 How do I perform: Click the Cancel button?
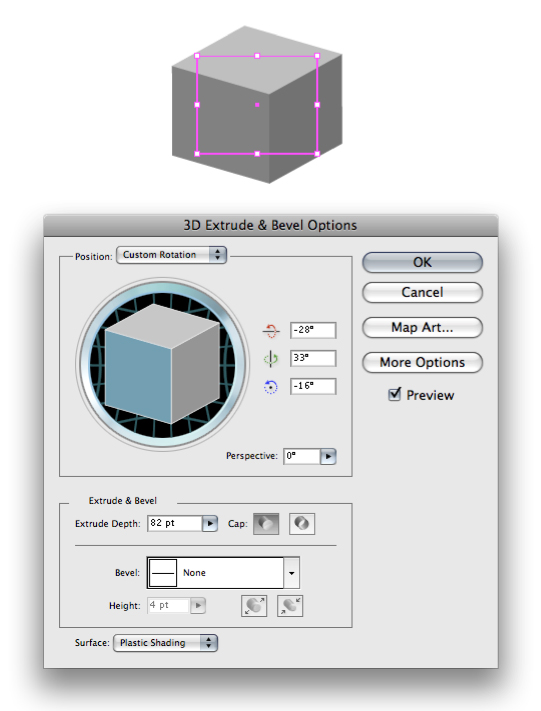click(x=422, y=292)
